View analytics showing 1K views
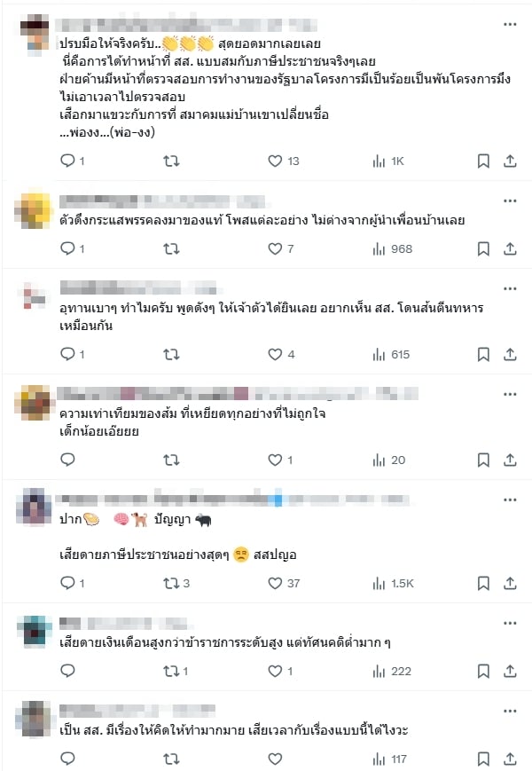This screenshot has width=532, height=771. (388, 161)
